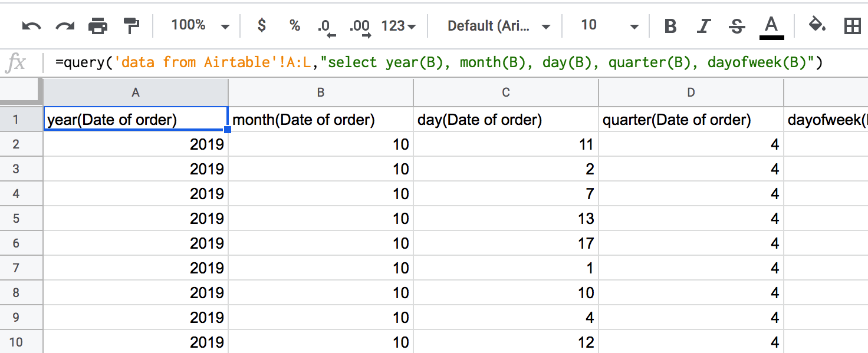This screenshot has height=353, width=868.
Task: Open the fill color bucket
Action: pos(817,25)
